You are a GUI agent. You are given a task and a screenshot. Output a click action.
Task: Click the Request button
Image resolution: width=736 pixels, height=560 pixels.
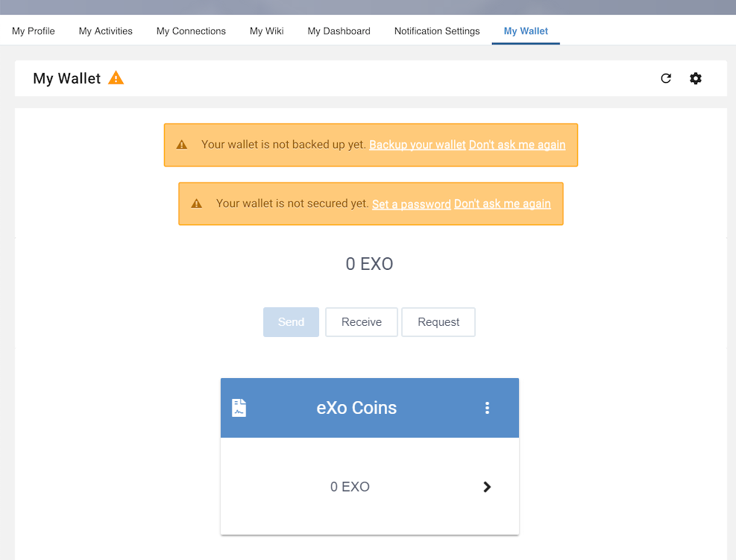pos(438,322)
